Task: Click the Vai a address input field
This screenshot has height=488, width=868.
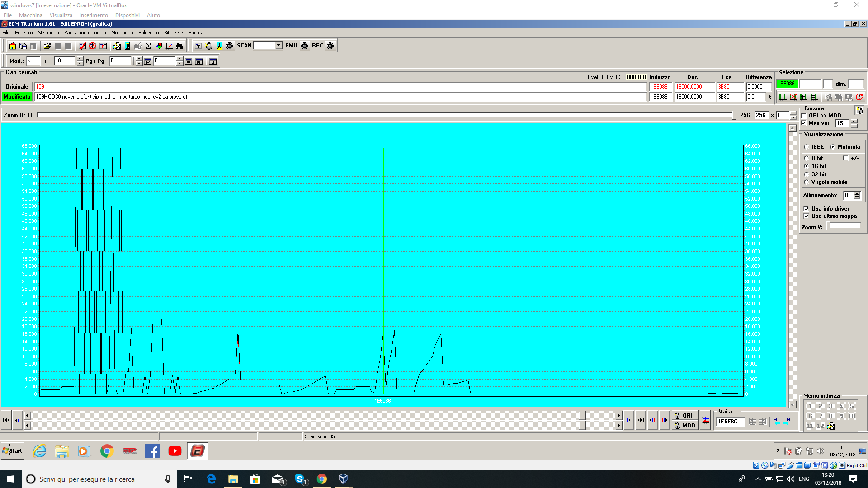Action: (730, 422)
